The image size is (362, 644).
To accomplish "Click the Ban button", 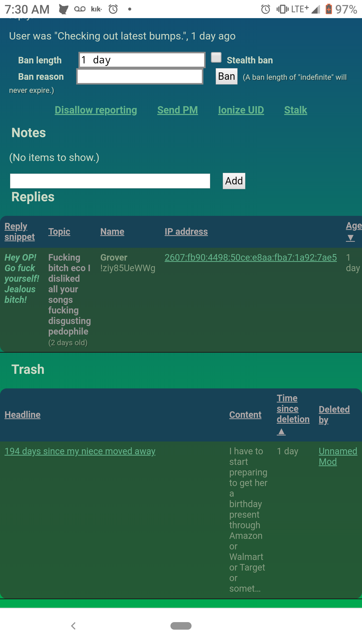I will (x=227, y=76).
